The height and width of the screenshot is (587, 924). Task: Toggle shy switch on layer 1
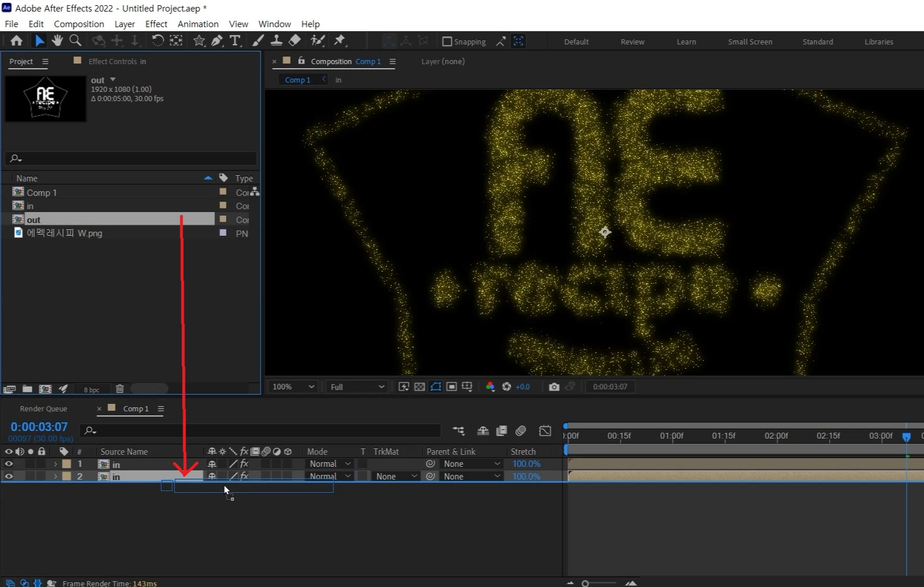click(x=212, y=464)
